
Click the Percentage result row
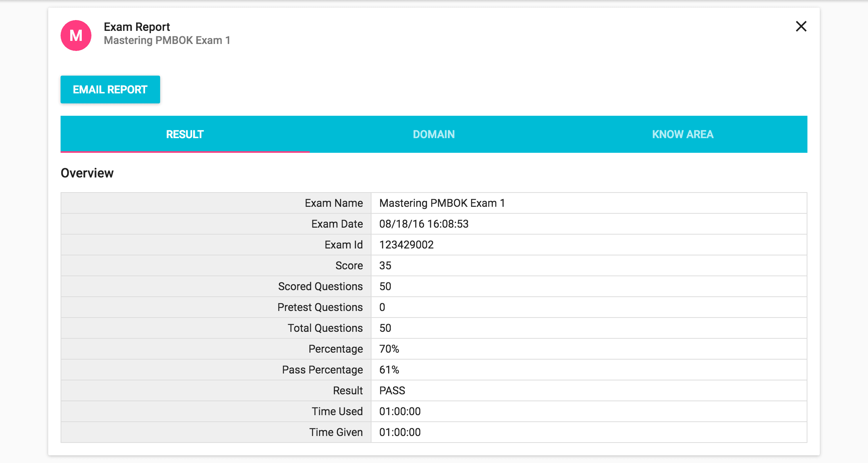pos(434,349)
